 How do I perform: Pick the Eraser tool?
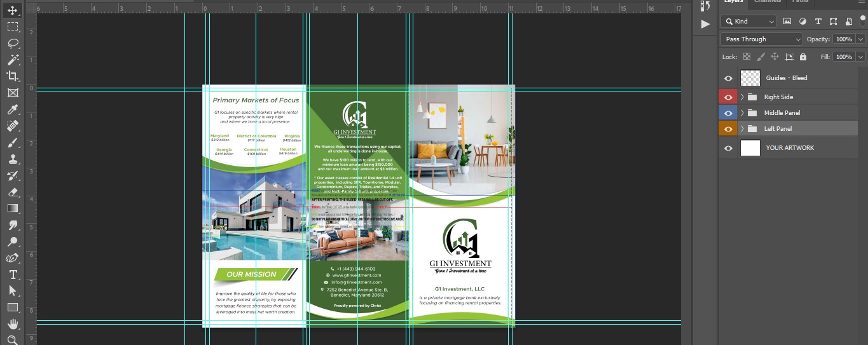pos(12,192)
